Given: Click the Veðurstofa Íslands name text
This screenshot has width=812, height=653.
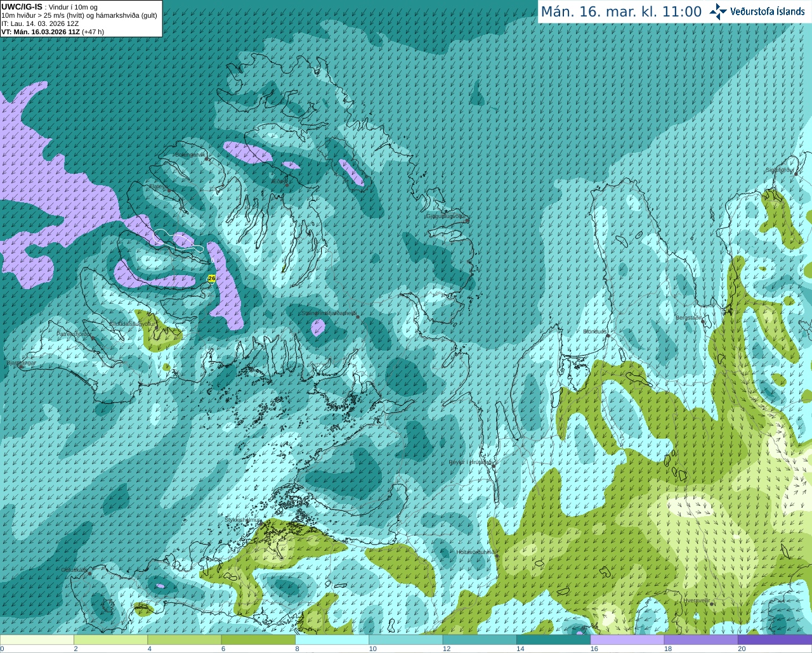Looking at the screenshot, I should [768, 11].
